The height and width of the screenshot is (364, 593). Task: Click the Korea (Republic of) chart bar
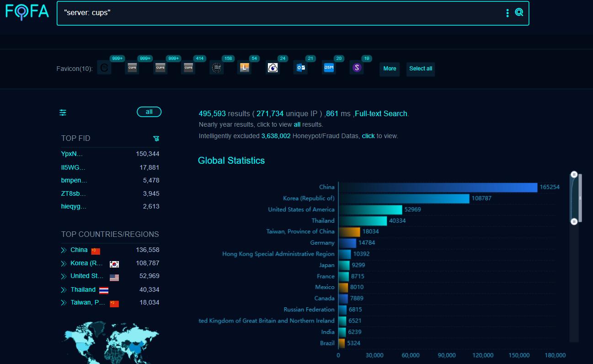pos(404,198)
